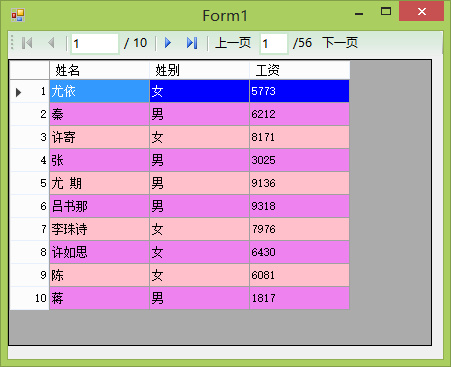The width and height of the screenshot is (451, 367).
Task: Focus the page number box before '/56'
Action: 274,43
